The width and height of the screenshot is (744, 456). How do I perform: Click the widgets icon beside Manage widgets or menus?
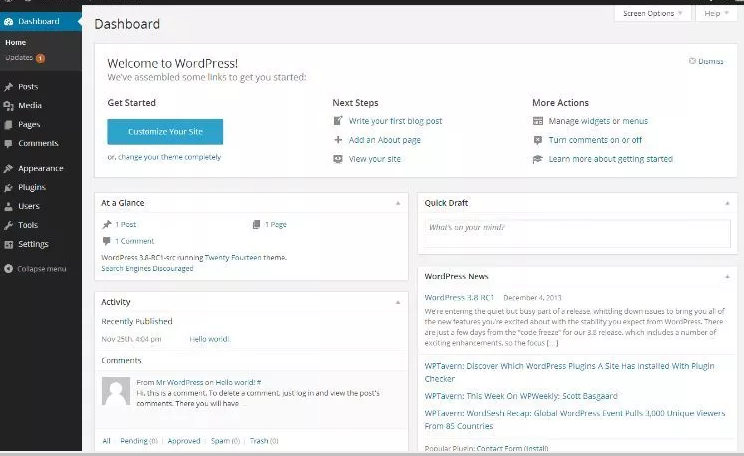click(x=538, y=121)
